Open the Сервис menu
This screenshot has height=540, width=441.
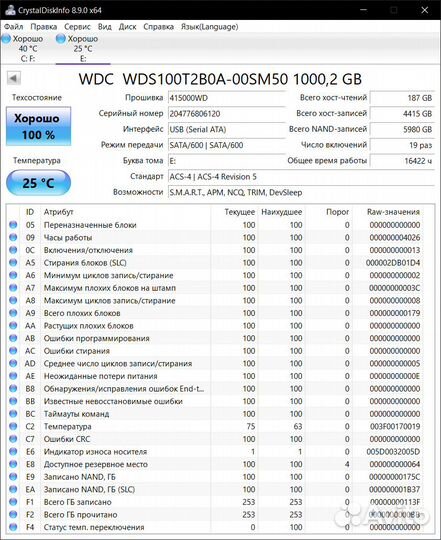coord(77,27)
